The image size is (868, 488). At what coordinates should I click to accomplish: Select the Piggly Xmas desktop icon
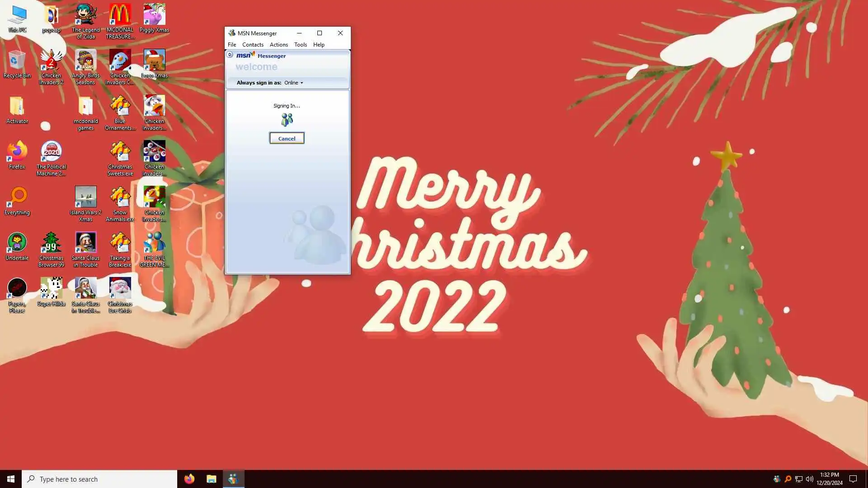(154, 18)
